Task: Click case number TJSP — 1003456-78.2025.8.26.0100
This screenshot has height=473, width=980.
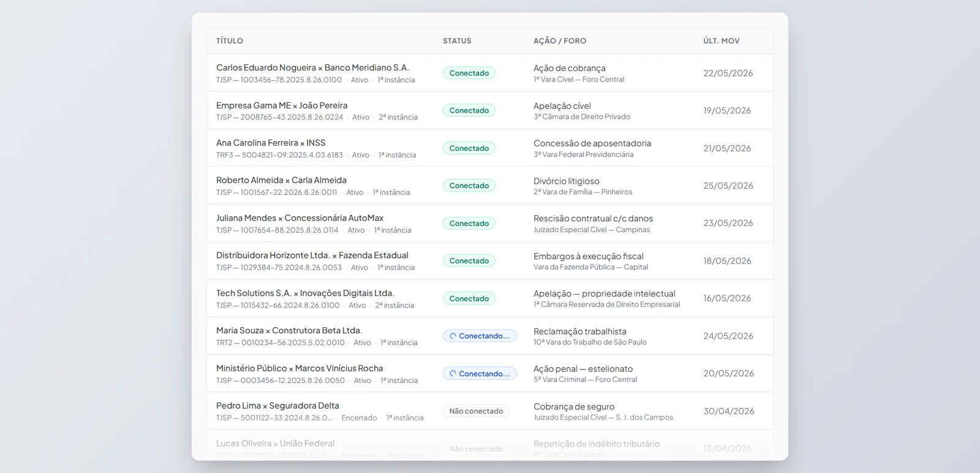Action: tap(279, 80)
